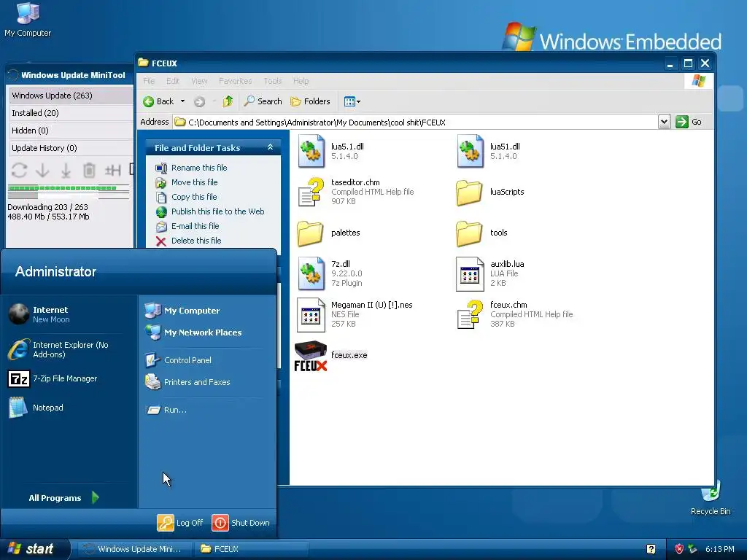Open the Help menu
Viewport: 747px width, 560px height.
(x=301, y=81)
